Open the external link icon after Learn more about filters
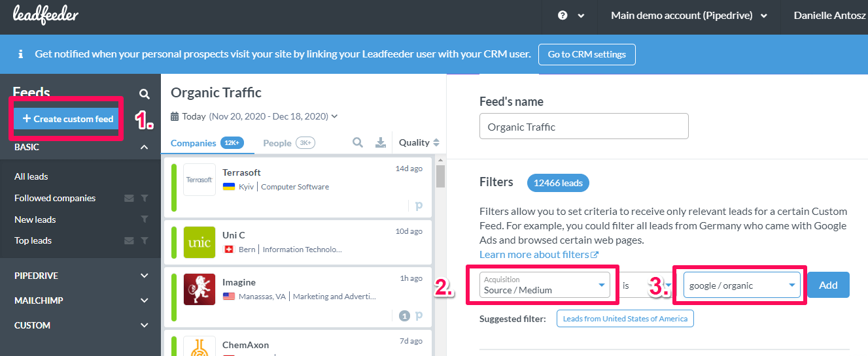Viewport: 868px width, 356px height. tap(595, 255)
